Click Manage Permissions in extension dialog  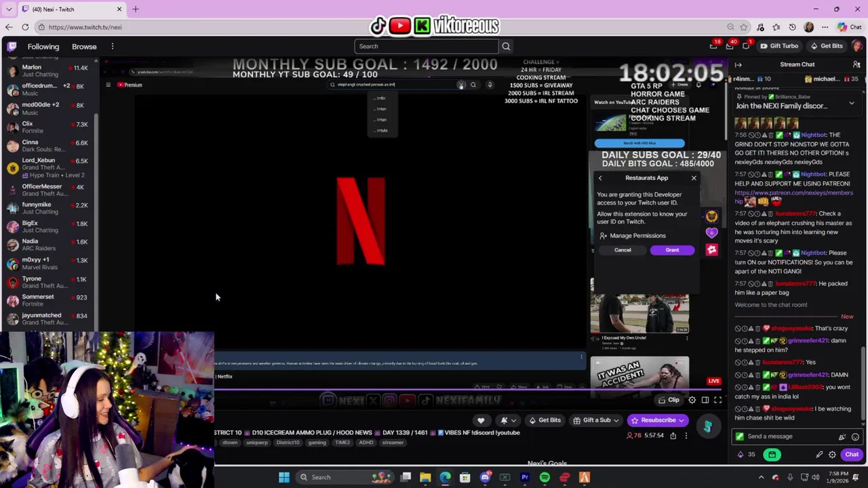click(x=632, y=236)
